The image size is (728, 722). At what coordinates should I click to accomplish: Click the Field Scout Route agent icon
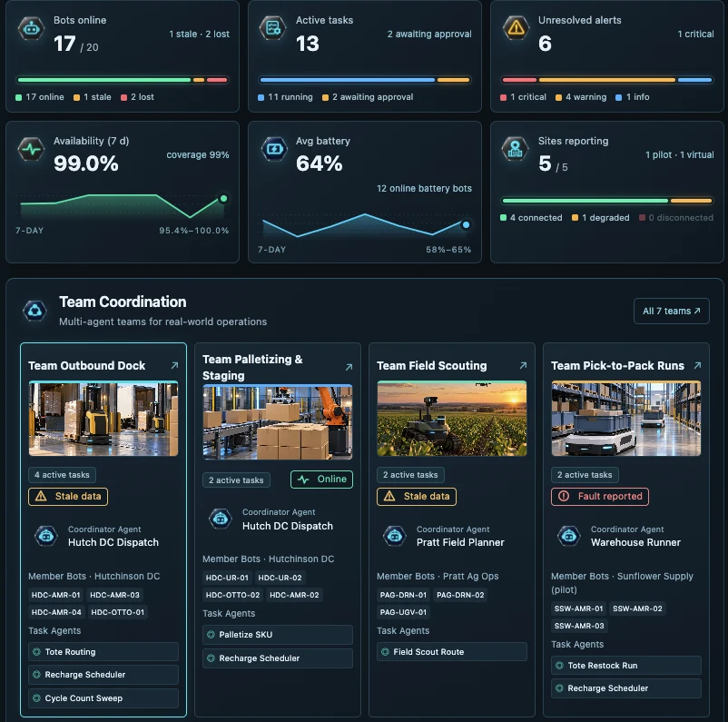[385, 652]
